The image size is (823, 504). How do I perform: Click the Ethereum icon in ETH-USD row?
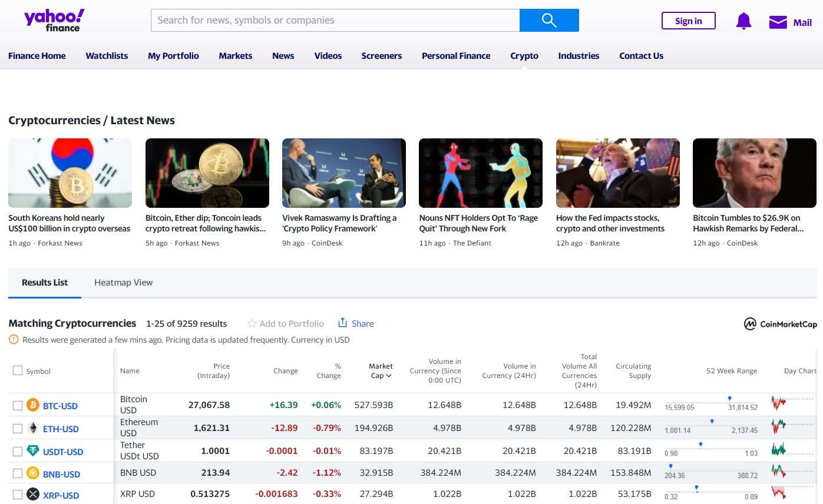pyautogui.click(x=32, y=428)
